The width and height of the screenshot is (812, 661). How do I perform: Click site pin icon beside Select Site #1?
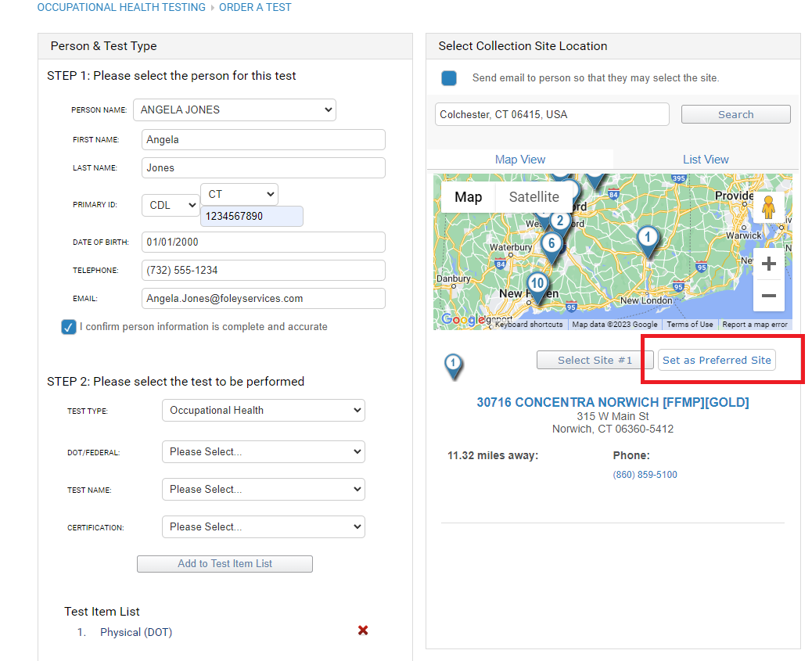[x=454, y=367]
